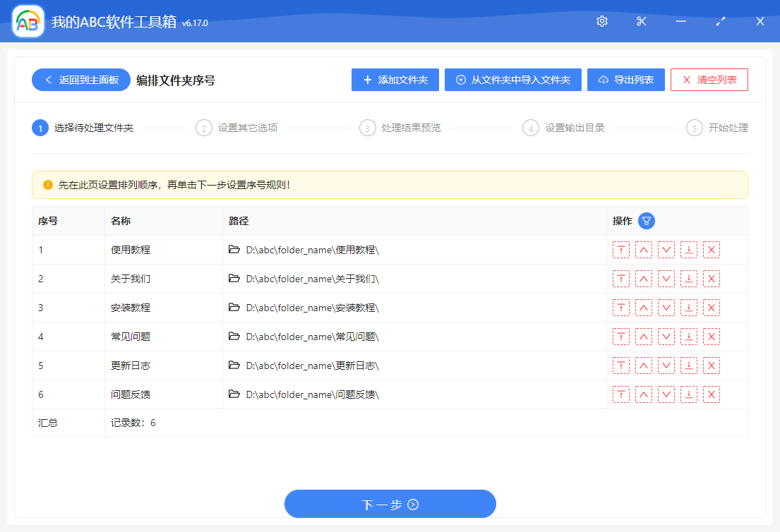The image size is (780, 532).
Task: Import folders via 从文件夹中导入文件夹
Action: tap(513, 79)
